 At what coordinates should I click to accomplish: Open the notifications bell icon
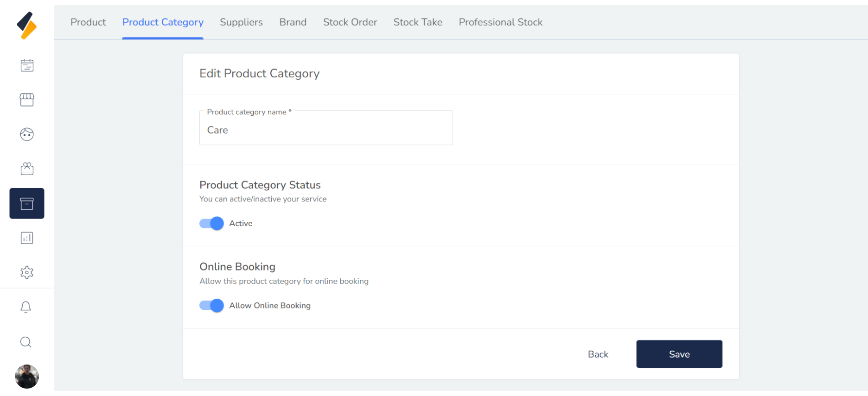[x=26, y=307]
